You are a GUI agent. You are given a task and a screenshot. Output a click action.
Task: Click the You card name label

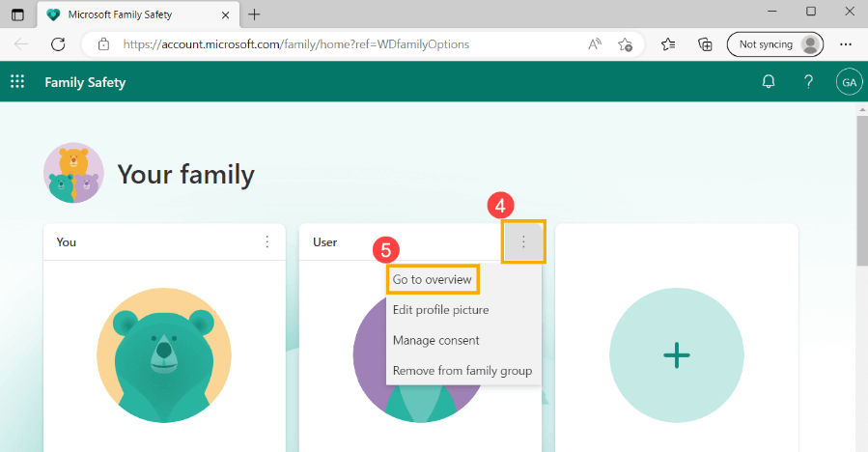click(x=66, y=242)
